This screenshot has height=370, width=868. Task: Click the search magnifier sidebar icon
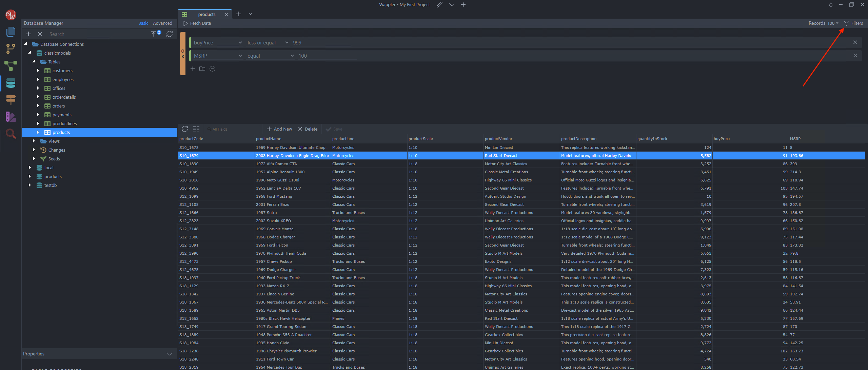pyautogui.click(x=11, y=134)
